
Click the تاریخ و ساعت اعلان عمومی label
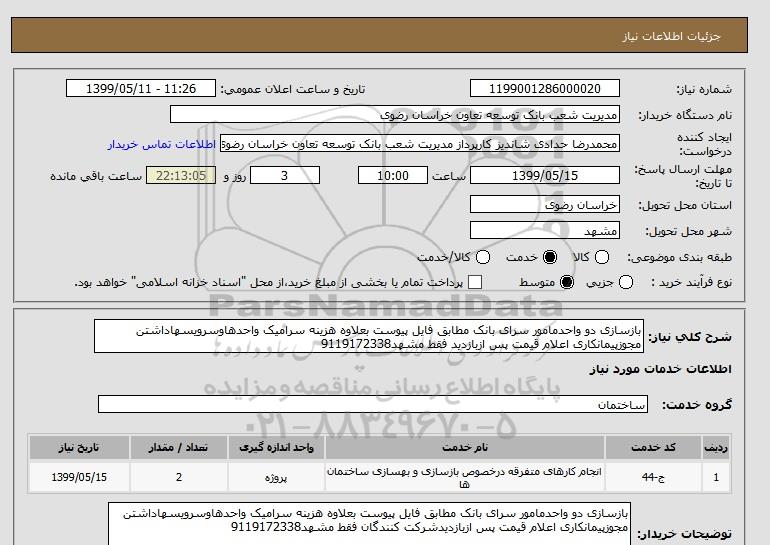tap(293, 89)
